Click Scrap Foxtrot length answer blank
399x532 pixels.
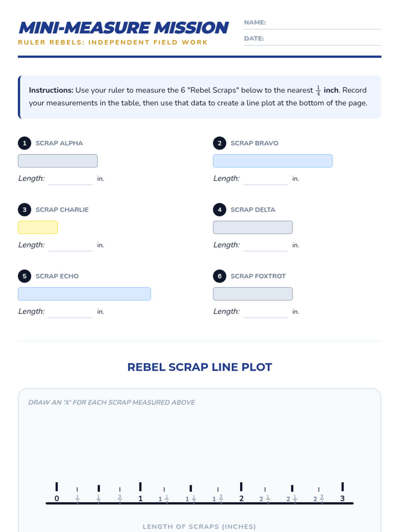[265, 313]
